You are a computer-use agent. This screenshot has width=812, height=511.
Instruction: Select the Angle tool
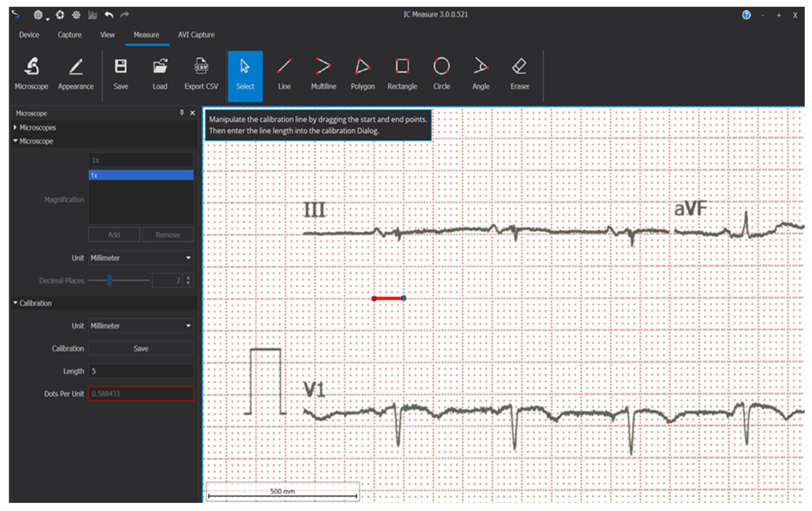[x=481, y=73]
